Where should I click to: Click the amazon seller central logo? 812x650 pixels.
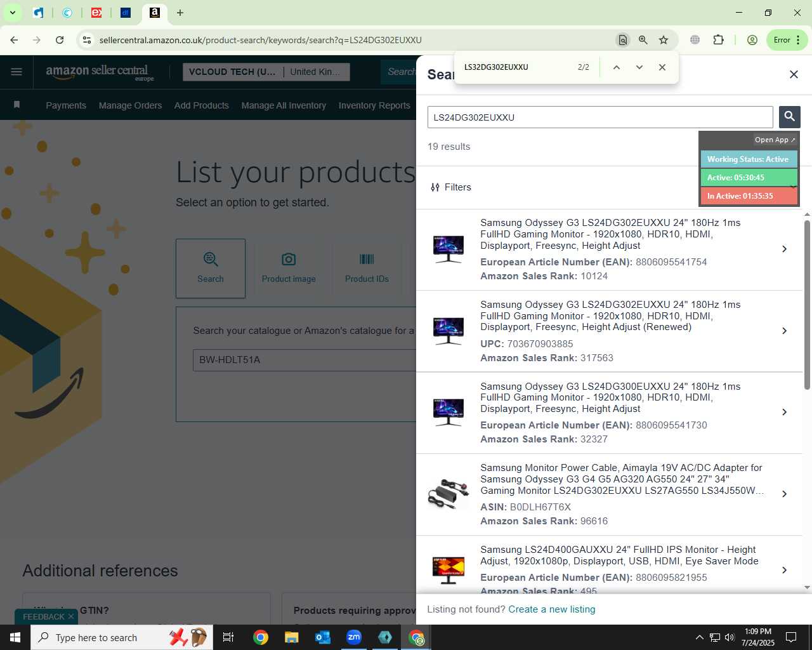tap(100, 72)
